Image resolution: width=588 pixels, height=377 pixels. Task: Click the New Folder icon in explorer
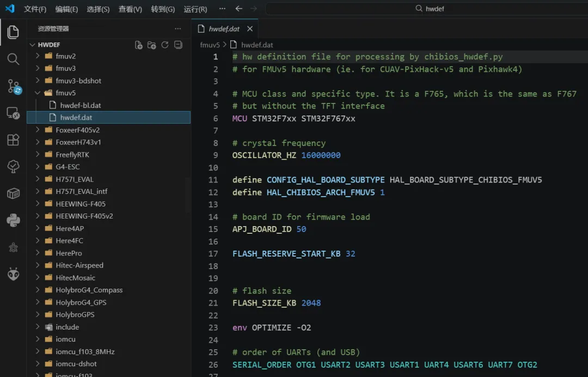pos(152,45)
